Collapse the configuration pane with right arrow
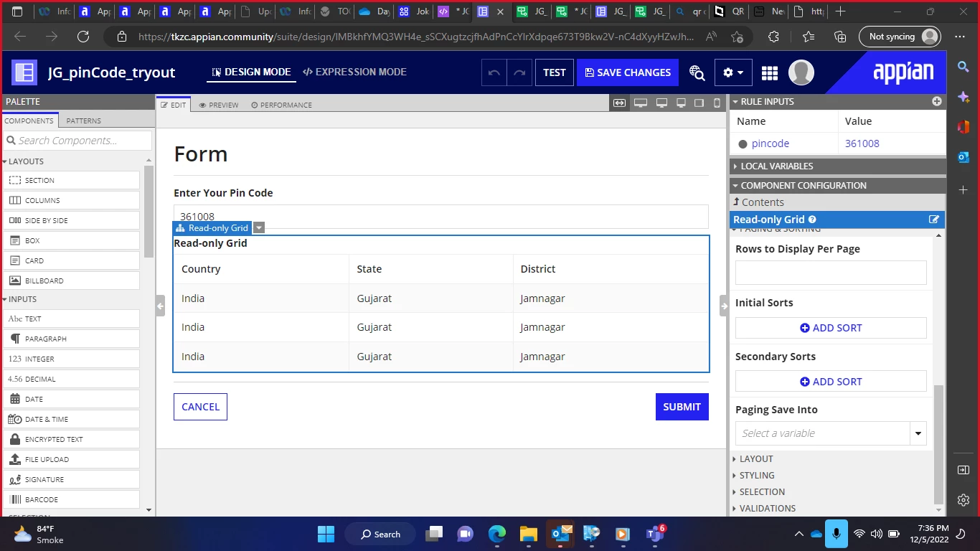Viewport: 980px width, 551px height. click(x=724, y=306)
